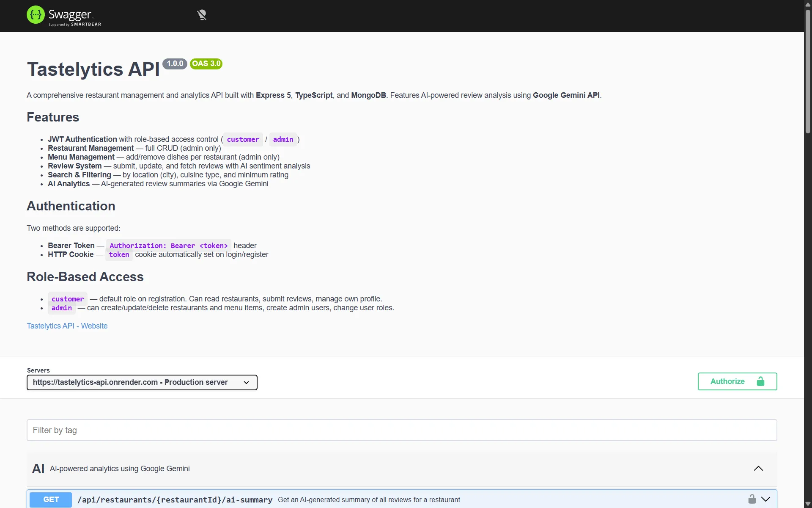Click the 'Authorization: Bearer <token>' code snippet
The height and width of the screenshot is (508, 812).
[x=169, y=246]
